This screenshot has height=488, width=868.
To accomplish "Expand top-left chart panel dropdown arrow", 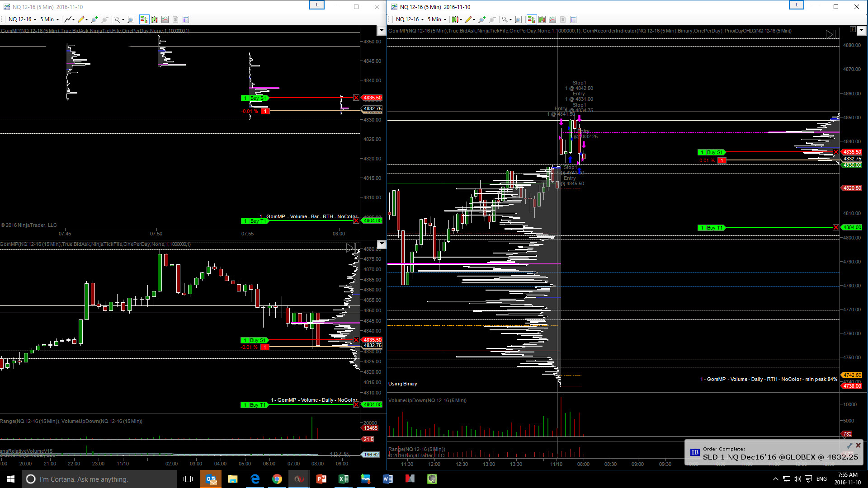I will [x=382, y=30].
